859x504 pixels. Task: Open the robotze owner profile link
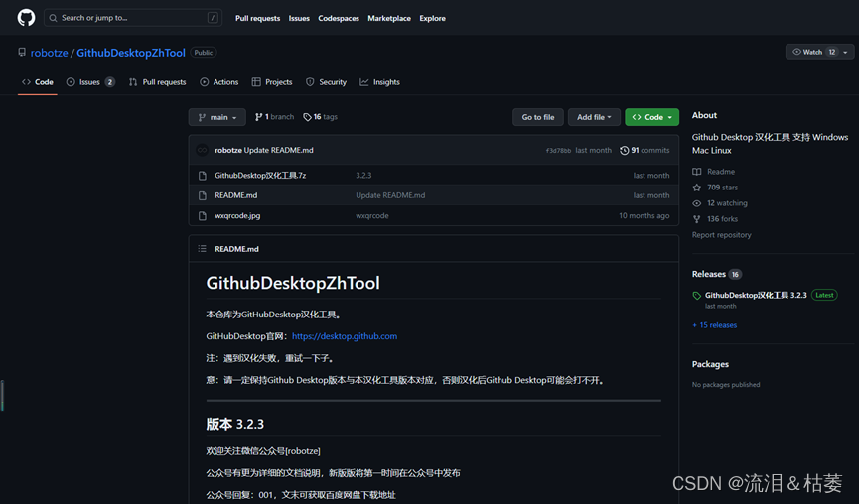click(50, 53)
